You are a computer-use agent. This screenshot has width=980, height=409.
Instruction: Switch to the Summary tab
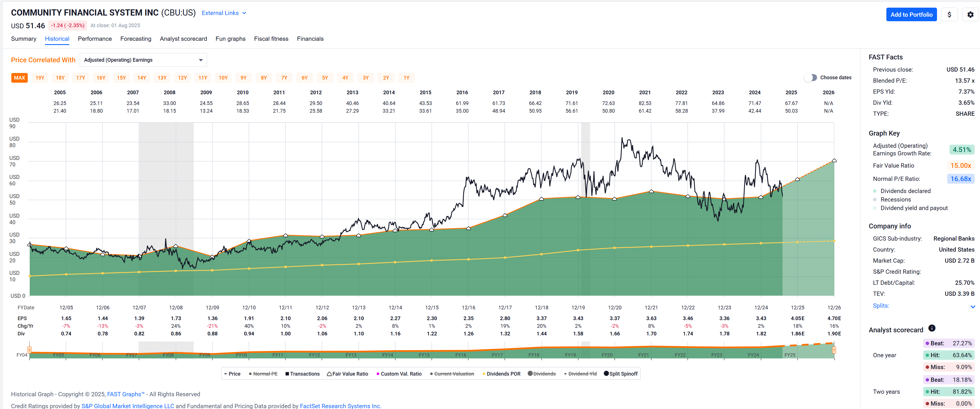coord(23,39)
